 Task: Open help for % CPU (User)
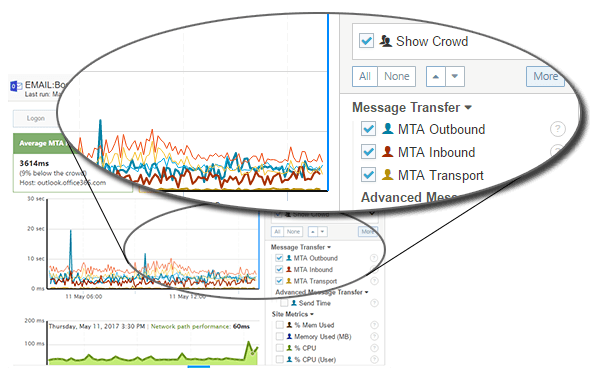[374, 360]
